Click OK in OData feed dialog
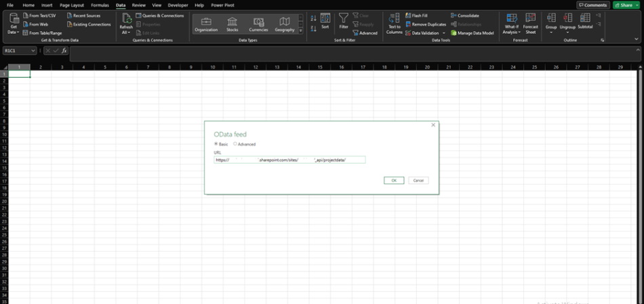 (x=394, y=181)
